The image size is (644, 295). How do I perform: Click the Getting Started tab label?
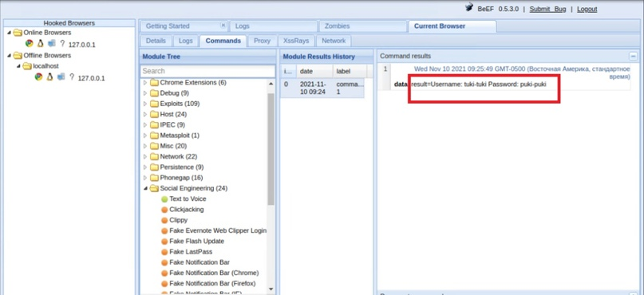168,26
